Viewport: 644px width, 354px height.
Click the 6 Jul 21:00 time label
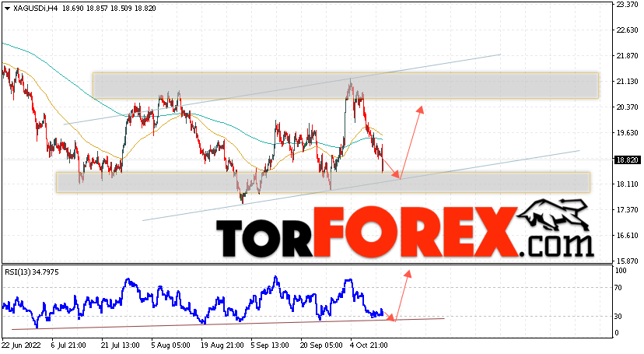click(68, 345)
